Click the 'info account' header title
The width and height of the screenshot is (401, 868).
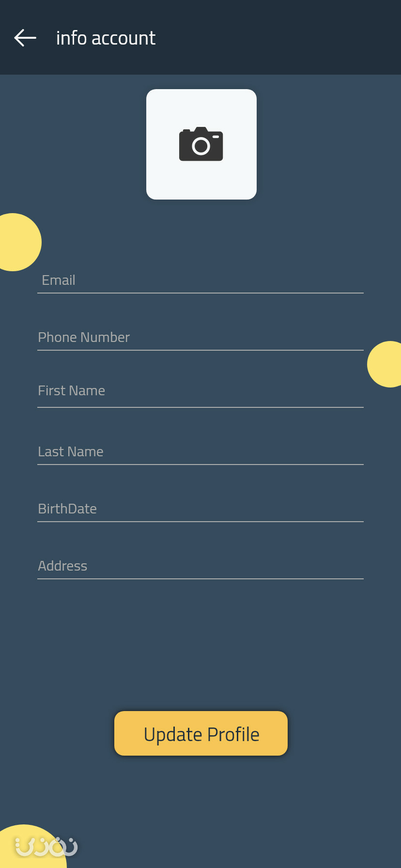pyautogui.click(x=106, y=38)
